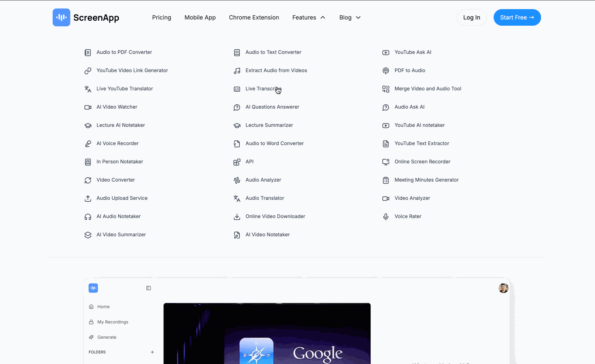This screenshot has height=364, width=595.
Task: Click the Live Transcribe captions icon
Action: click(x=237, y=89)
